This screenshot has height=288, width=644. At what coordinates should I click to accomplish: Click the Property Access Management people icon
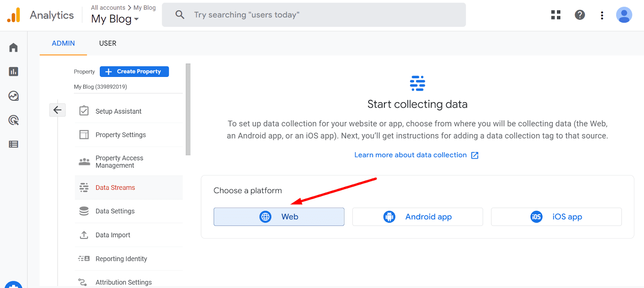84,162
